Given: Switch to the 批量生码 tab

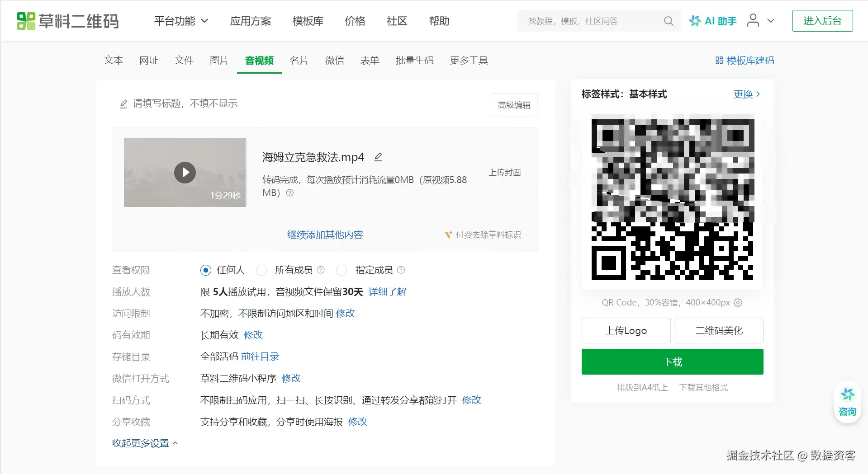Looking at the screenshot, I should [x=415, y=60].
